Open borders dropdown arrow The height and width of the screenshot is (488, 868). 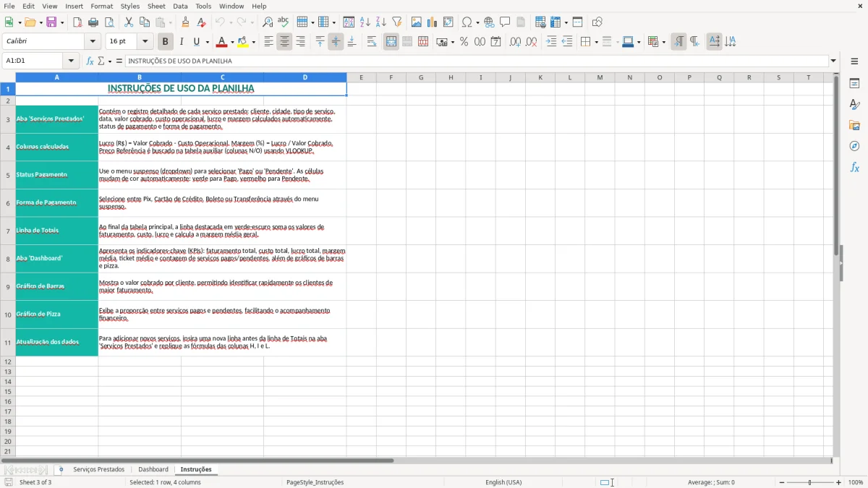click(x=595, y=42)
